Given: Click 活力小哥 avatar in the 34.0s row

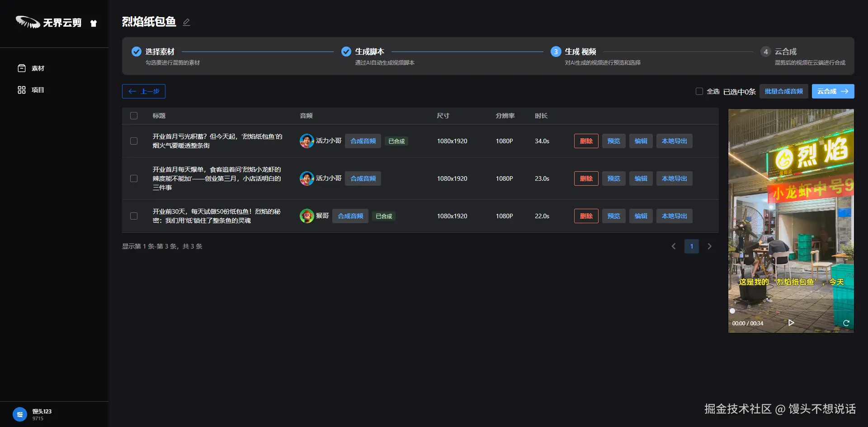Looking at the screenshot, I should click(307, 141).
